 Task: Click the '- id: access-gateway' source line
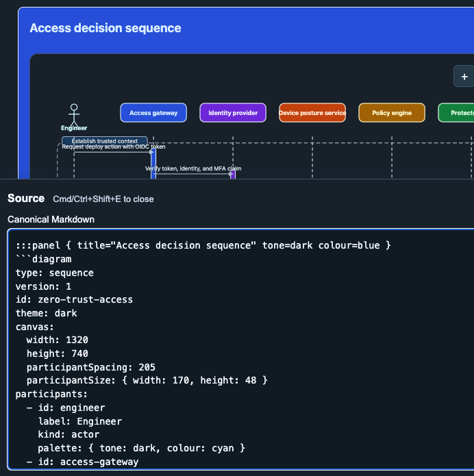[x=82, y=462]
